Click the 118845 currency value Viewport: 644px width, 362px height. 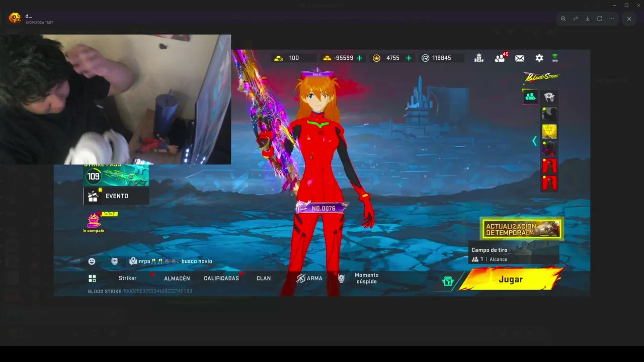click(x=441, y=58)
